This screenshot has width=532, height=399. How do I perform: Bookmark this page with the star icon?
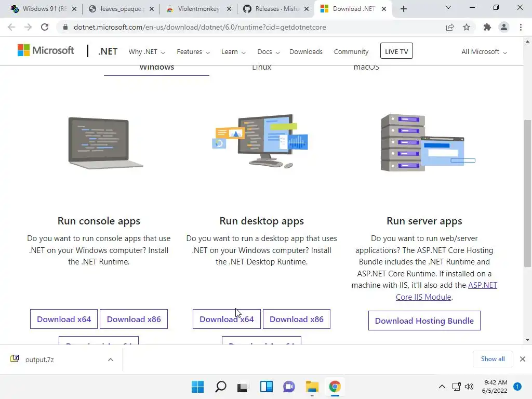467,27
